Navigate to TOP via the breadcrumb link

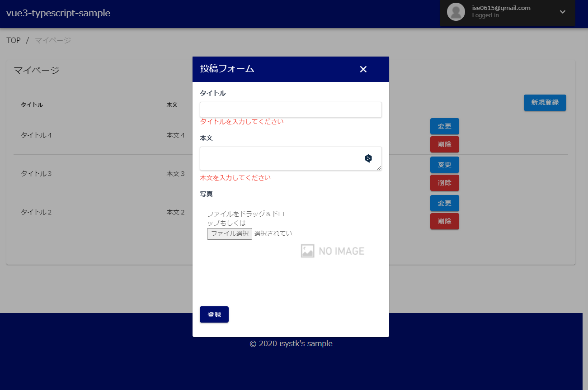[x=13, y=40]
